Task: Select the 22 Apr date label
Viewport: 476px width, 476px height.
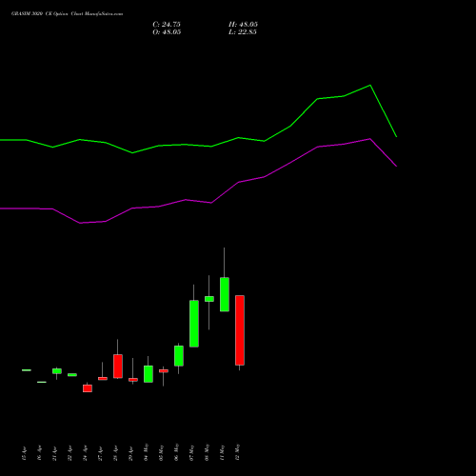Action: (x=69, y=453)
